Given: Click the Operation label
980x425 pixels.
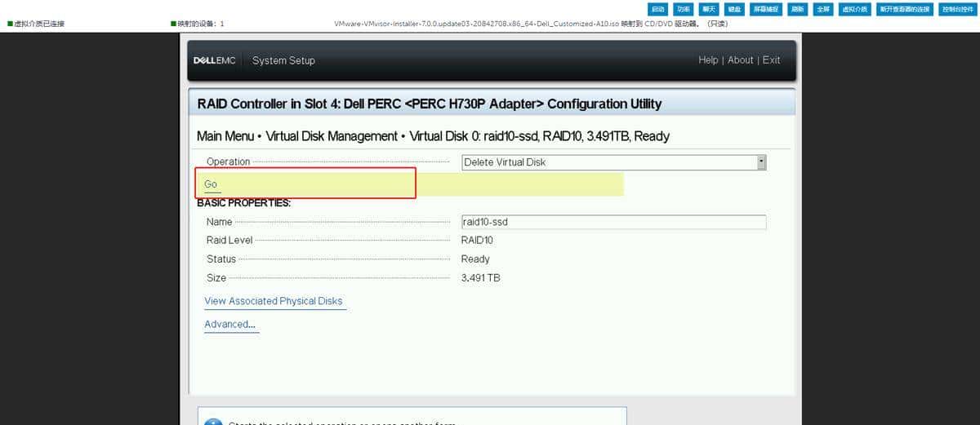Looking at the screenshot, I should tap(229, 162).
